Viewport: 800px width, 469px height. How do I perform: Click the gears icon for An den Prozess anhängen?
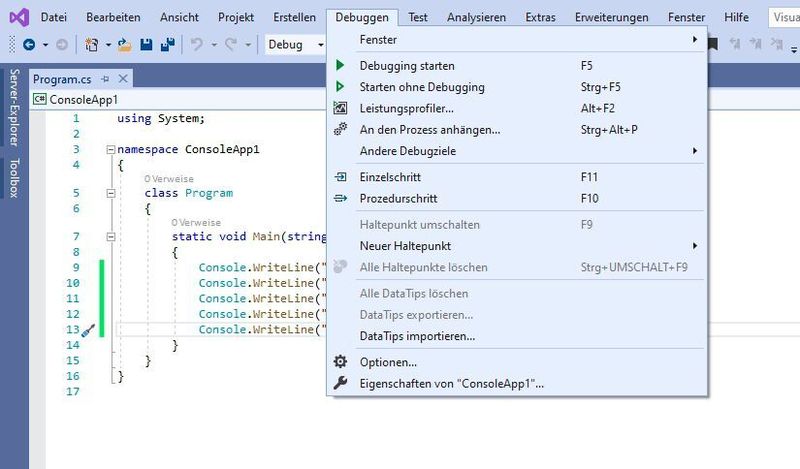340,129
